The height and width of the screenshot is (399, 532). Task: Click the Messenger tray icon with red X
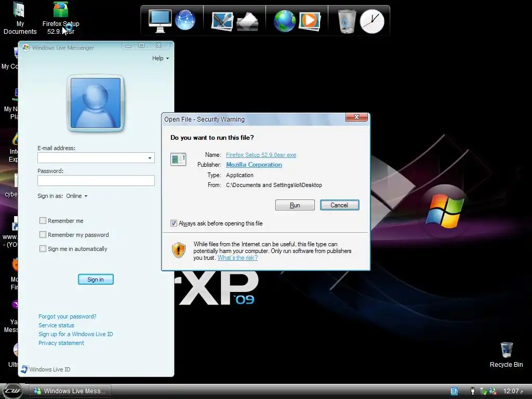tap(493, 392)
